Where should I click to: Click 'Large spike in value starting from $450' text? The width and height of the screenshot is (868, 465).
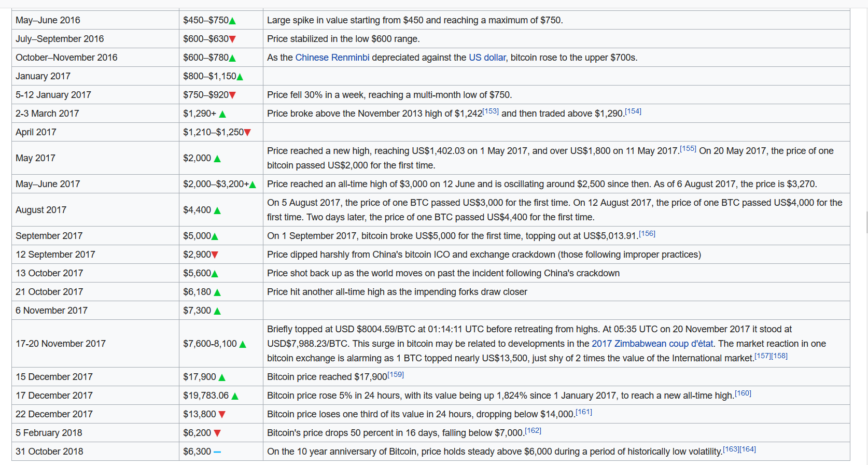coord(415,20)
